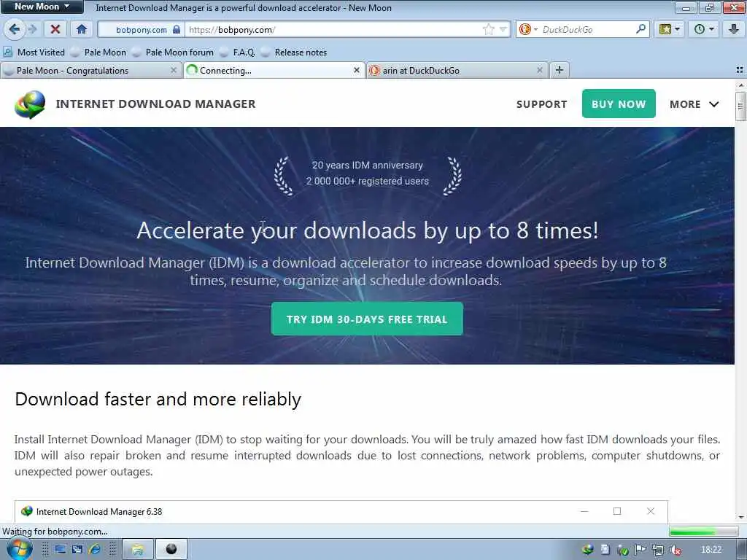The image size is (747, 560).
Task: Click the padlock icon beside bobpony.com
Action: (177, 29)
